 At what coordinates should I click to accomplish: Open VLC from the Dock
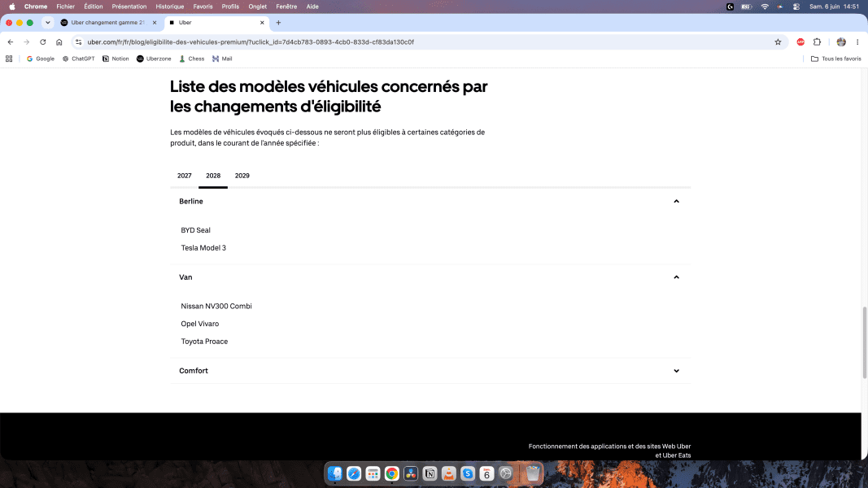coord(448,473)
